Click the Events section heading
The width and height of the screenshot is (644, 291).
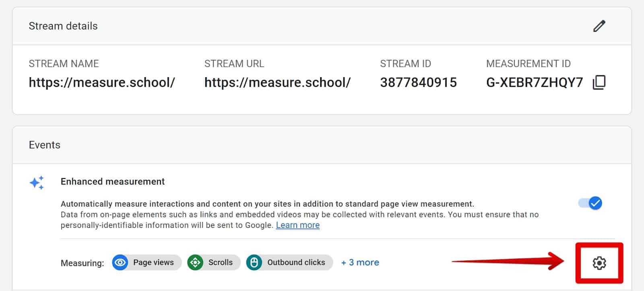(45, 145)
